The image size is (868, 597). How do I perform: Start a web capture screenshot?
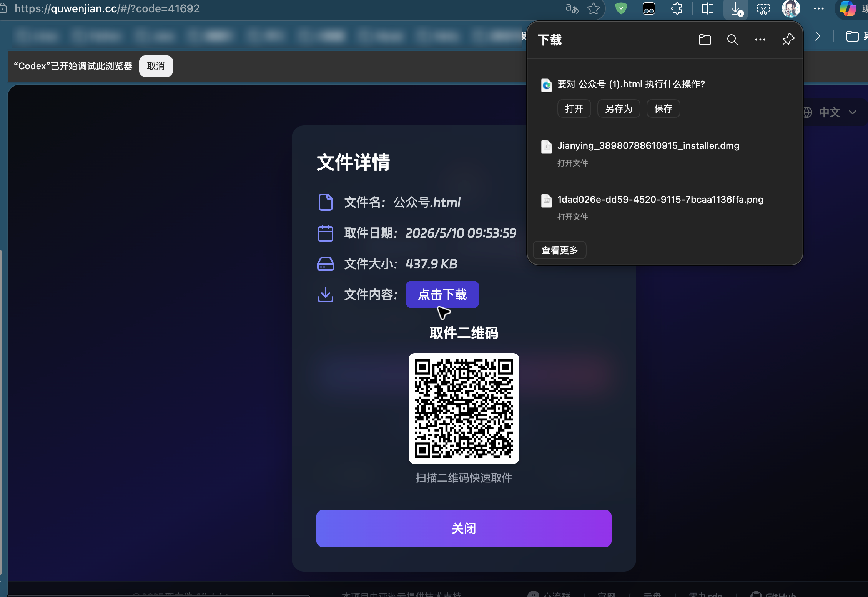[x=763, y=8]
